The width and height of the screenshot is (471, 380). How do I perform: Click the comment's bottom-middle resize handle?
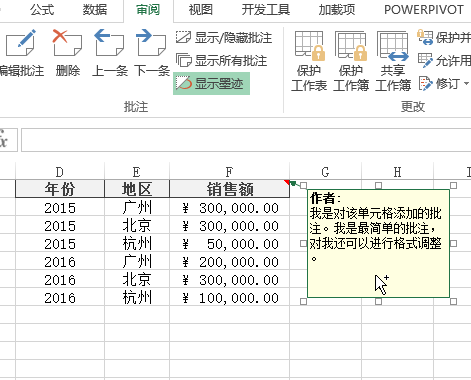(x=378, y=301)
